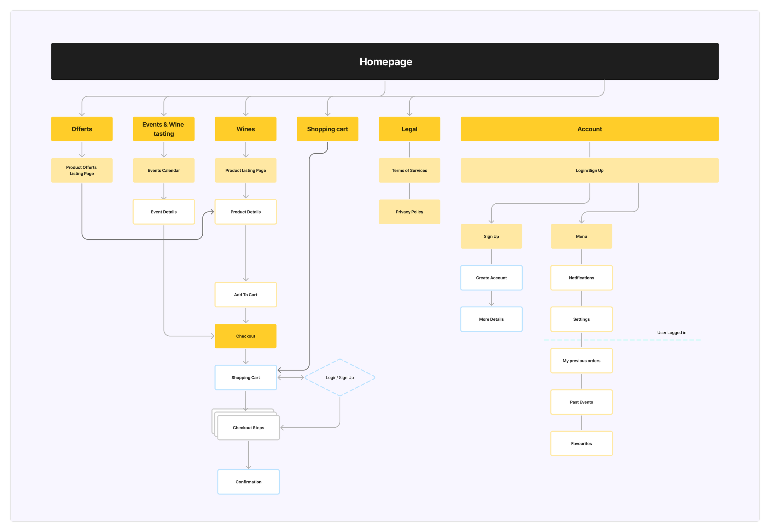The image size is (770, 532).
Task: Select the Confirmation node
Action: (x=248, y=482)
